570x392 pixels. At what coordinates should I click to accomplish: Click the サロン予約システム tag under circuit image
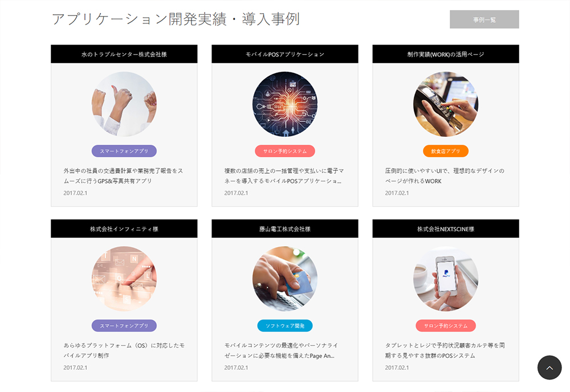point(285,151)
